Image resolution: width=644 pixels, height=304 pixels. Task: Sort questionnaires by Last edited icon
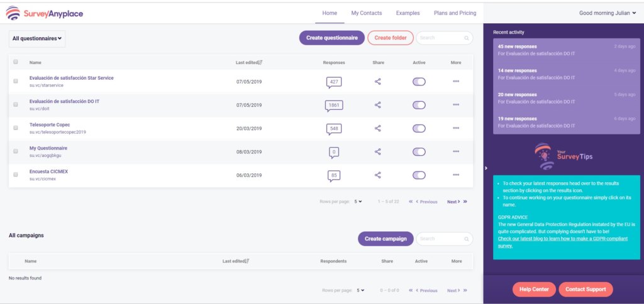coord(262,62)
